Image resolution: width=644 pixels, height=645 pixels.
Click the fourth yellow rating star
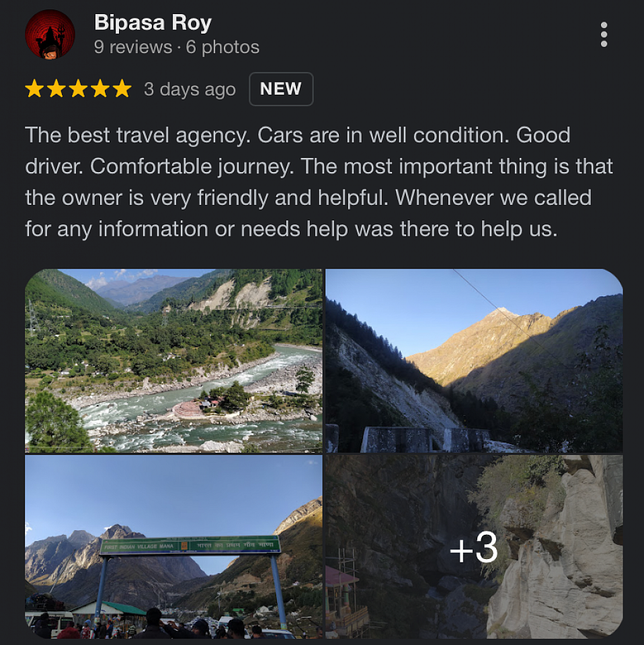pyautogui.click(x=100, y=89)
